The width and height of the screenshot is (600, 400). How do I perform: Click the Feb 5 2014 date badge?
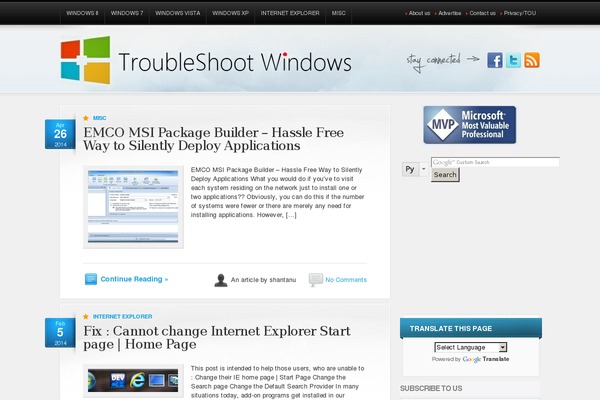tap(60, 333)
